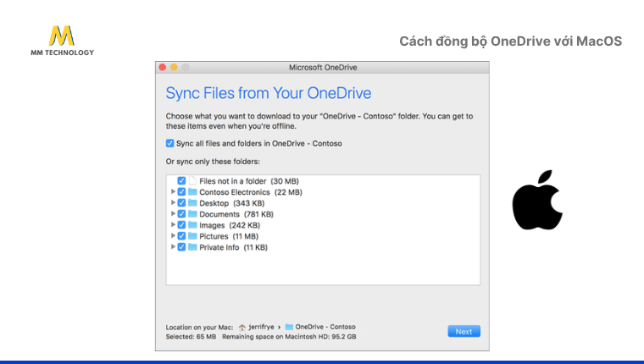Screen dimensions: 644x364
Task: Click the blank file icon for Files not in a folder
Action: [192, 180]
